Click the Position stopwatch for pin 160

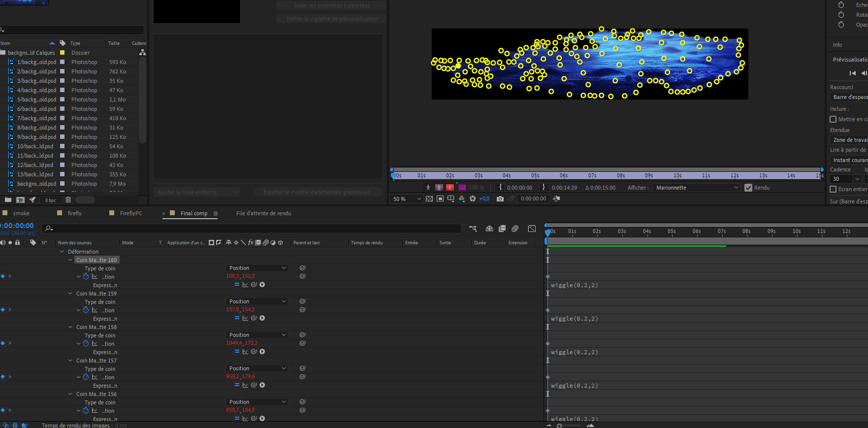tap(86, 276)
